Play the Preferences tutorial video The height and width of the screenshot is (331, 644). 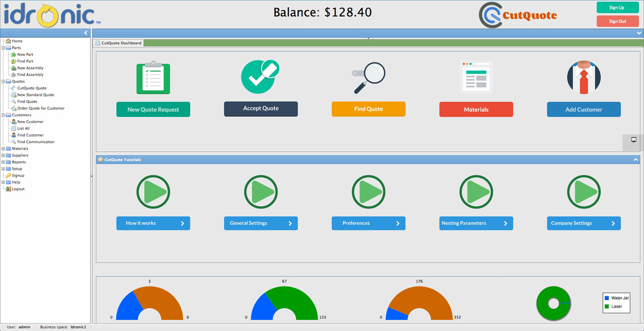(368, 192)
